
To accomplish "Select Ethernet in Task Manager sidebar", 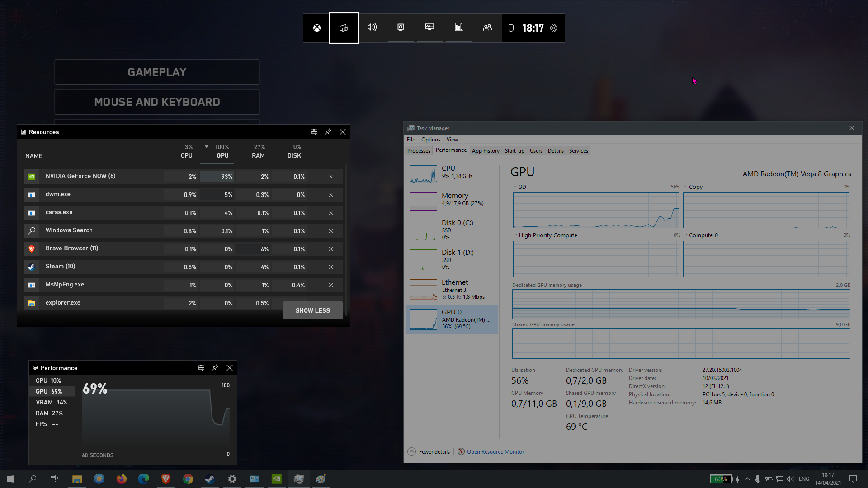I will tap(452, 289).
